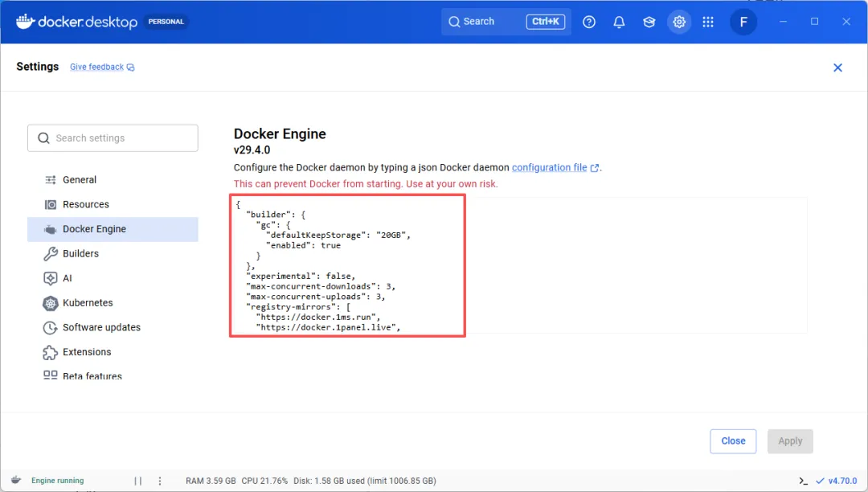Click the v4.70.0 version indicator

[x=837, y=481]
